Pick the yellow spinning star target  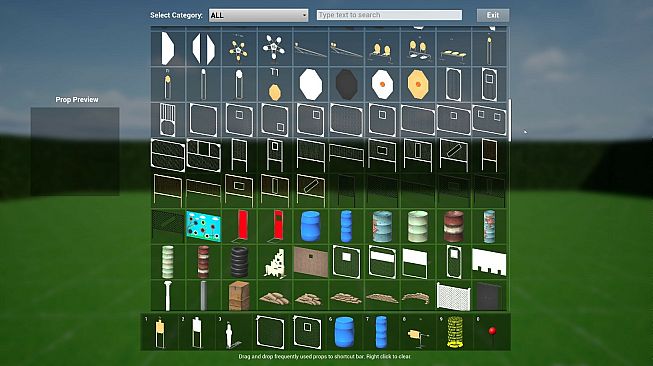click(239, 50)
